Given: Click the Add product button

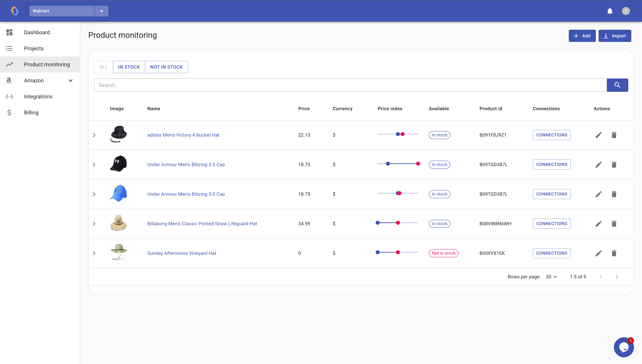Looking at the screenshot, I should (582, 36).
